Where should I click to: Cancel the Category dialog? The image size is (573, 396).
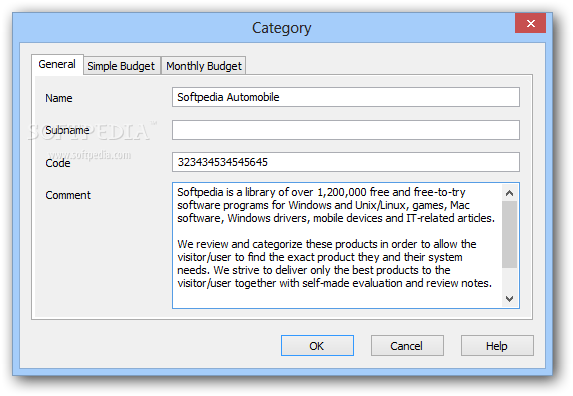click(407, 346)
